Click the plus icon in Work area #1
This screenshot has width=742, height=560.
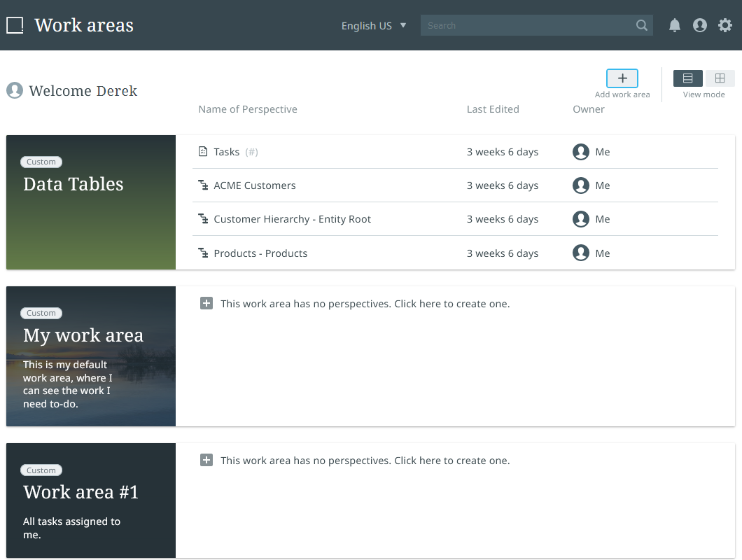pos(206,460)
